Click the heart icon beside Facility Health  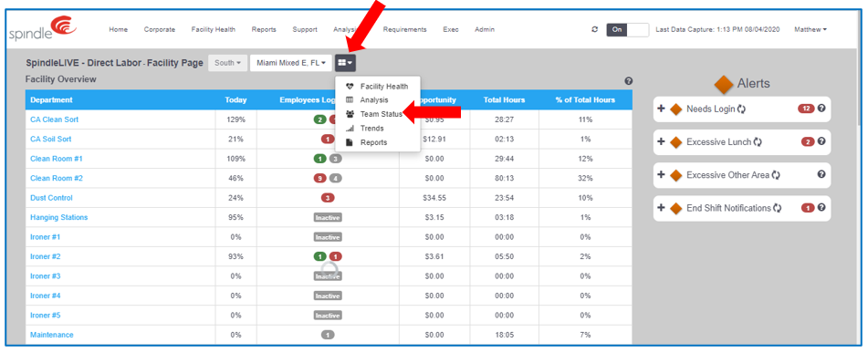[x=350, y=87]
